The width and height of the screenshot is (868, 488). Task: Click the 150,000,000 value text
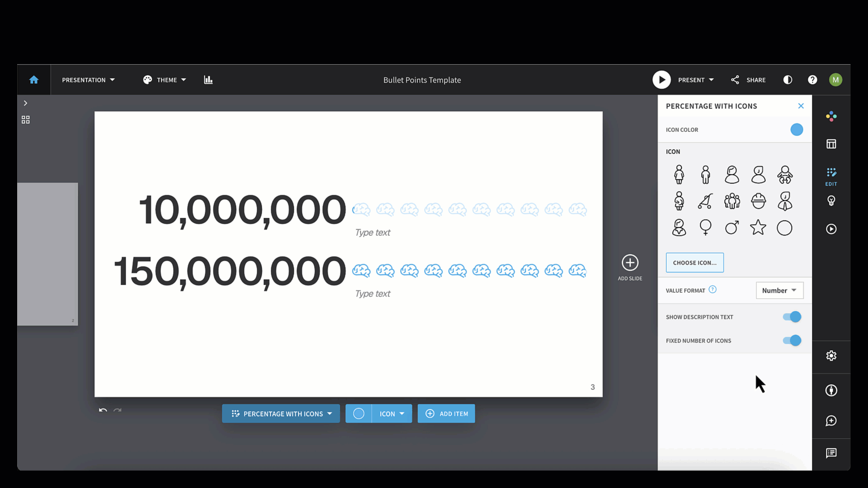tap(230, 271)
